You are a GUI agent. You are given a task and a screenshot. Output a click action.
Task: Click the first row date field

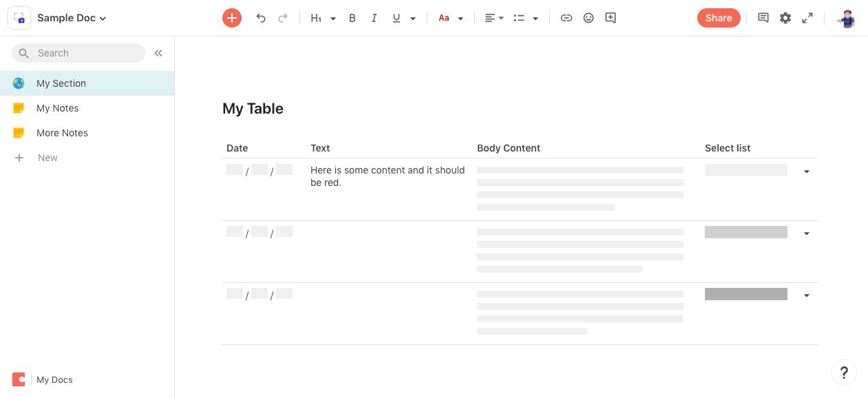click(x=260, y=170)
